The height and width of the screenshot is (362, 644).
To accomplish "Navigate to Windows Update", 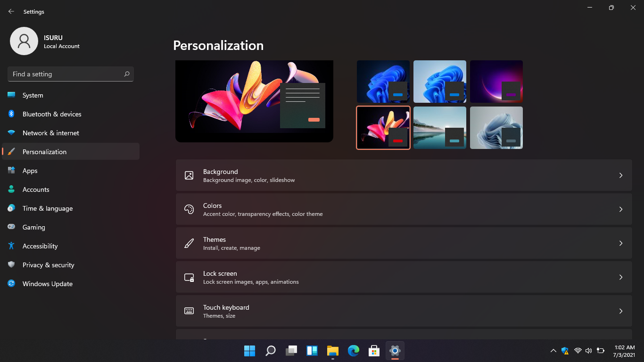I will tap(71, 284).
